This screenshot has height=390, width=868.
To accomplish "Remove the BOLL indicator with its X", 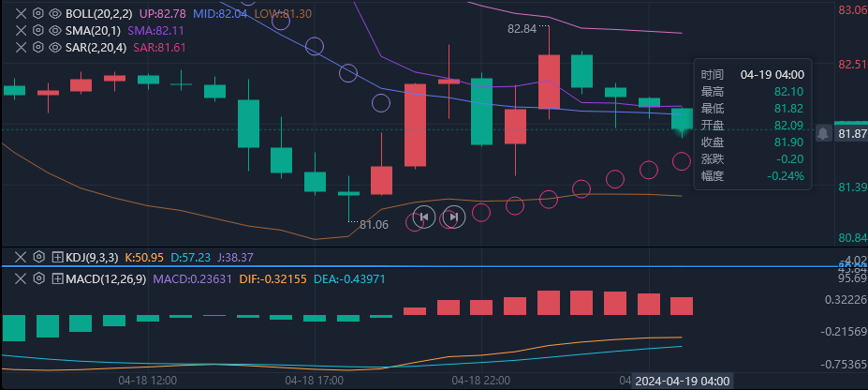I will (21, 14).
